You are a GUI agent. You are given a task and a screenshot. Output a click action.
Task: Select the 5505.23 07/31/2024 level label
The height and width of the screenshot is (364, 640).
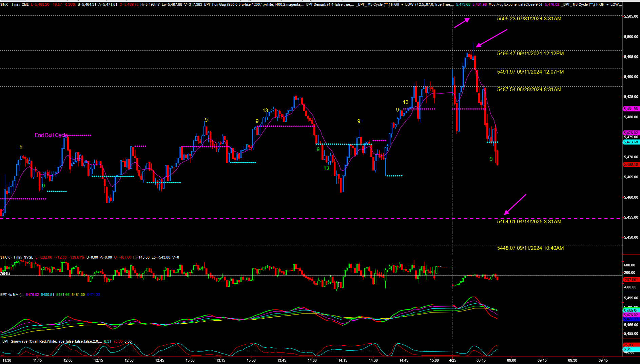529,19
